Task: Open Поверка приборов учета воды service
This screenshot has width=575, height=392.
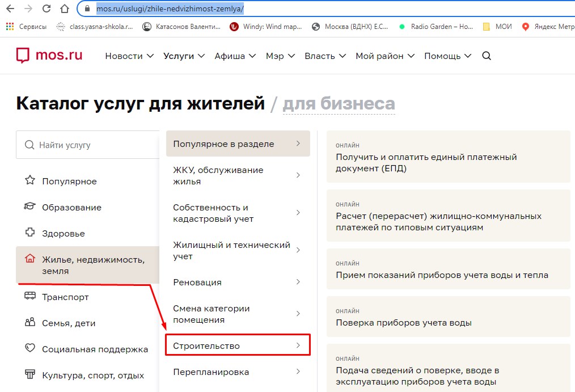Action: click(448, 317)
